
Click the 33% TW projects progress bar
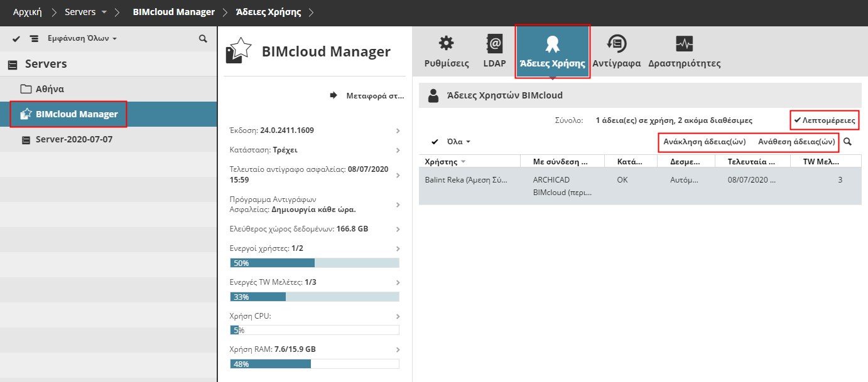point(315,297)
